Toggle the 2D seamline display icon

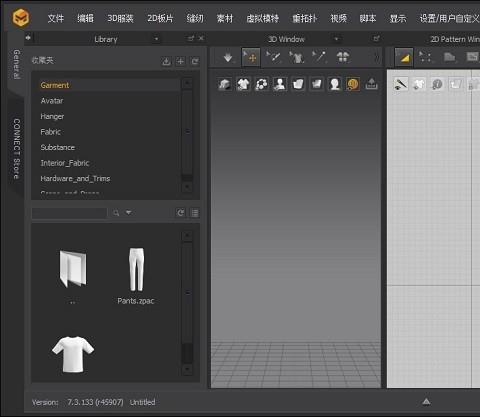coord(401,84)
